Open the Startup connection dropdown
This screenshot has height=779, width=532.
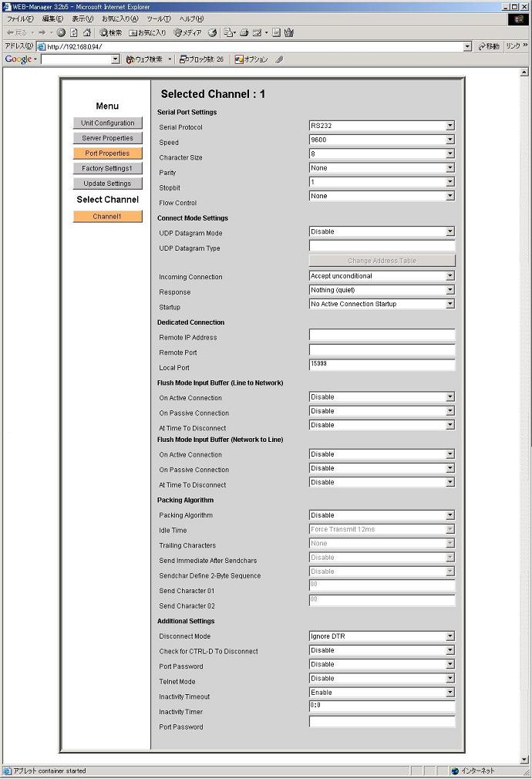pos(382,304)
